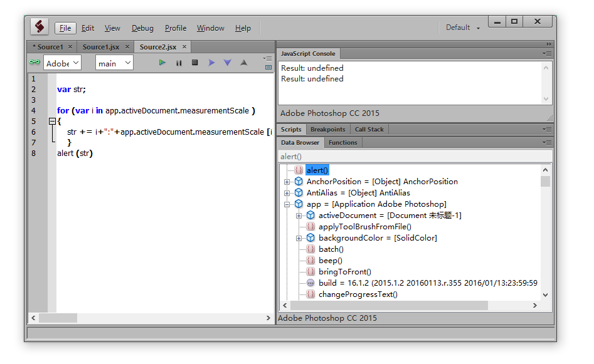Open the Default workspace dropdown
This screenshot has width=594, height=364.
462,28
